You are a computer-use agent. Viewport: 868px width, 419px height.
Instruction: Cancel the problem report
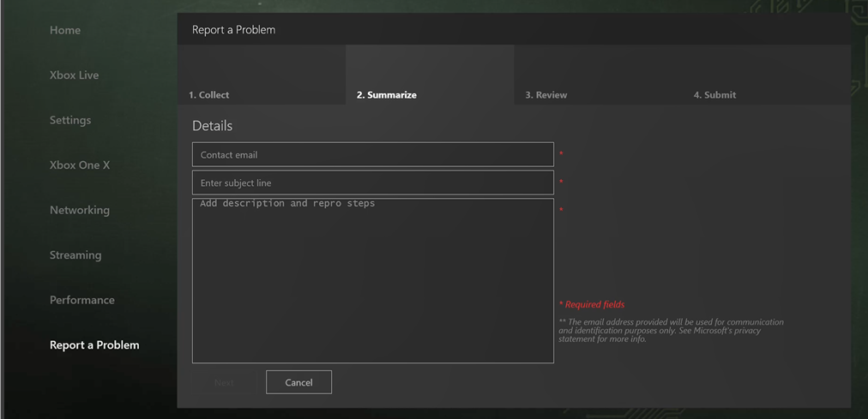[x=299, y=382]
